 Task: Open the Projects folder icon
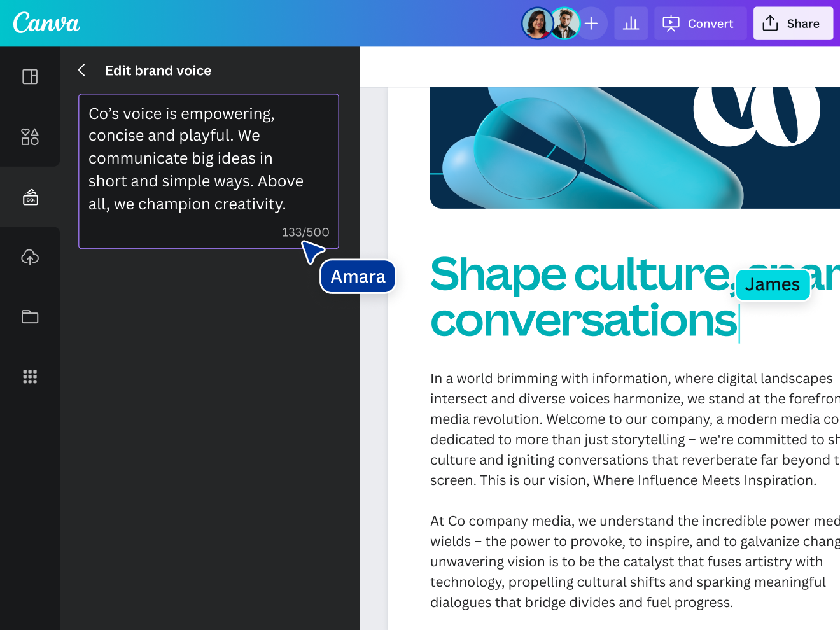tap(30, 316)
